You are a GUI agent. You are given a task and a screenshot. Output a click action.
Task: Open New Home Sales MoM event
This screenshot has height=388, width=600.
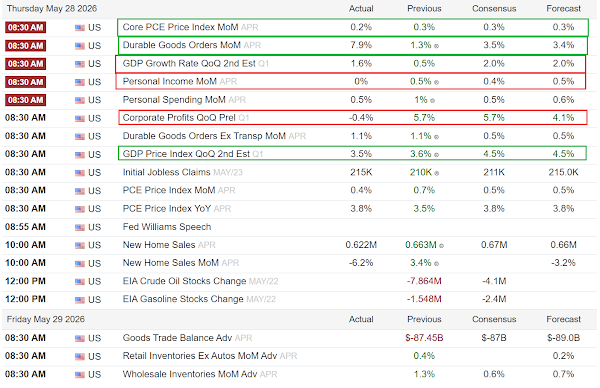click(x=171, y=263)
